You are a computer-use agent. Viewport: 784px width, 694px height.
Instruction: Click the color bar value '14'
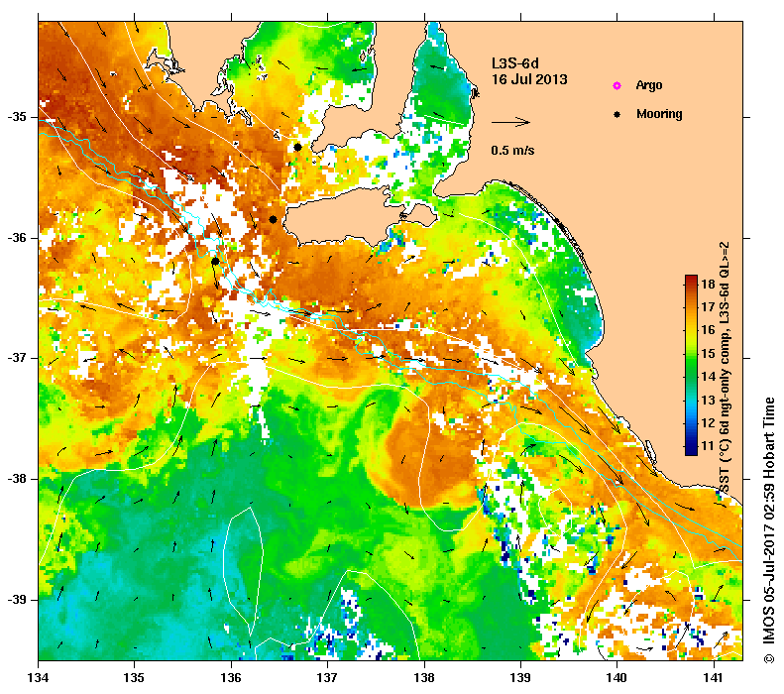tap(708, 377)
